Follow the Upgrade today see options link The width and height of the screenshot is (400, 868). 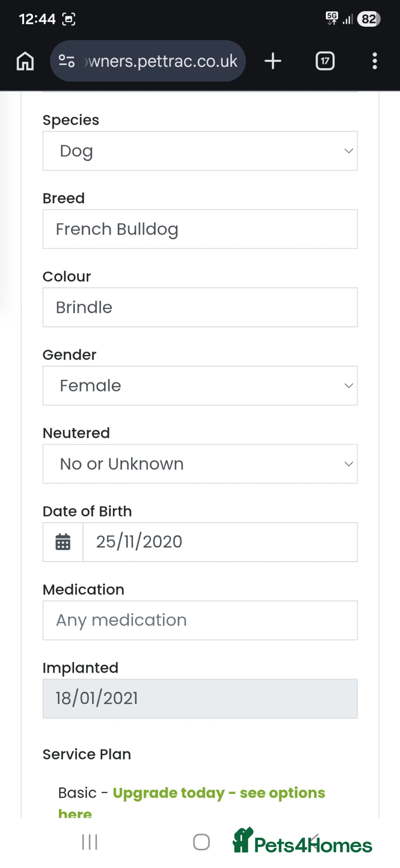coord(219,793)
